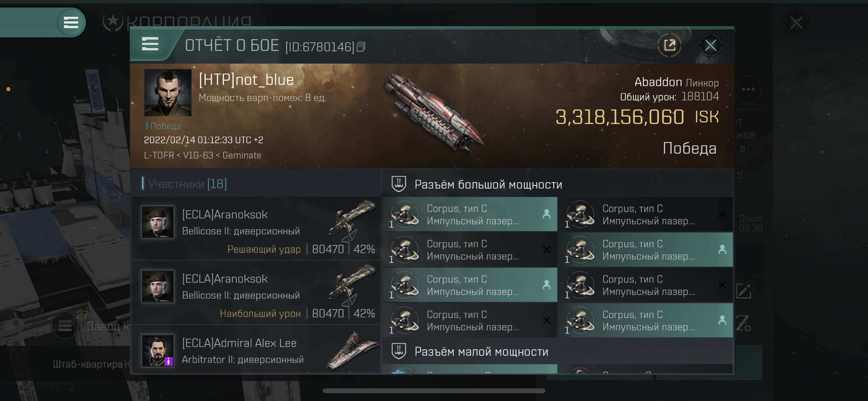
Task: Share the battle report externally
Action: click(x=669, y=45)
